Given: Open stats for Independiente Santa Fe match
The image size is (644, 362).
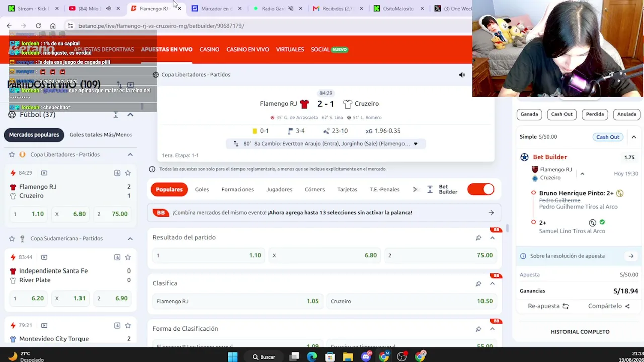Looking at the screenshot, I should [117, 257].
